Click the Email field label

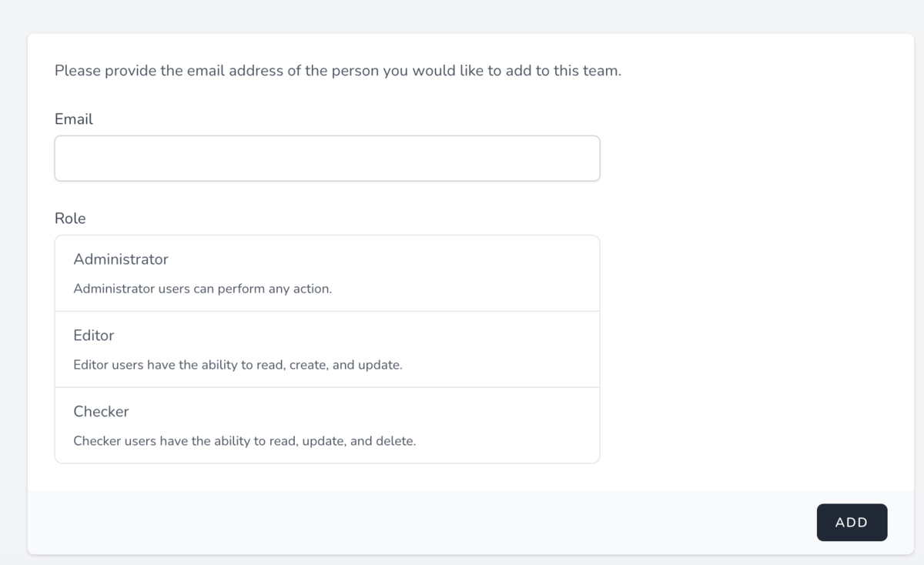click(x=74, y=119)
